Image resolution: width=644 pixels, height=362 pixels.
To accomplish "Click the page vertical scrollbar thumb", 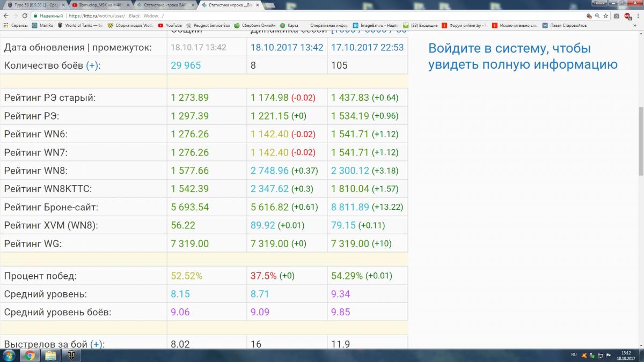I will pos(641,142).
